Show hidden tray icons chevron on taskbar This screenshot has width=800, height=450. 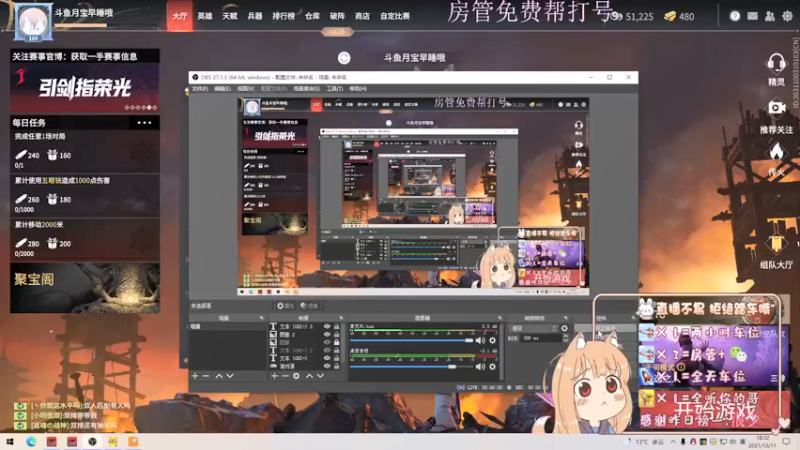click(x=673, y=442)
